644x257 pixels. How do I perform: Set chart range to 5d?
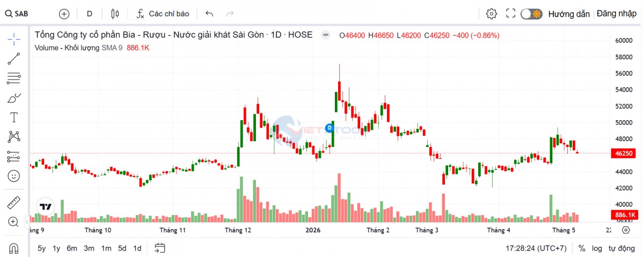[x=122, y=248]
